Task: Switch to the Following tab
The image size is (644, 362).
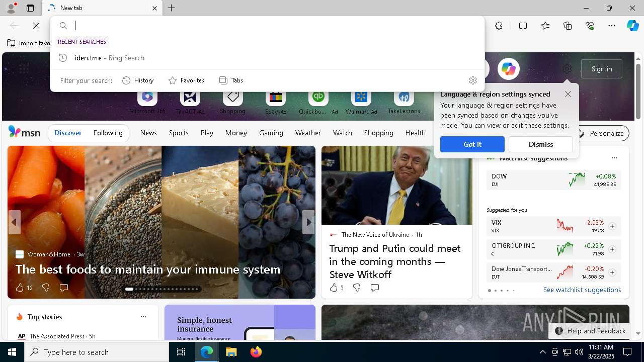Action: (x=108, y=133)
